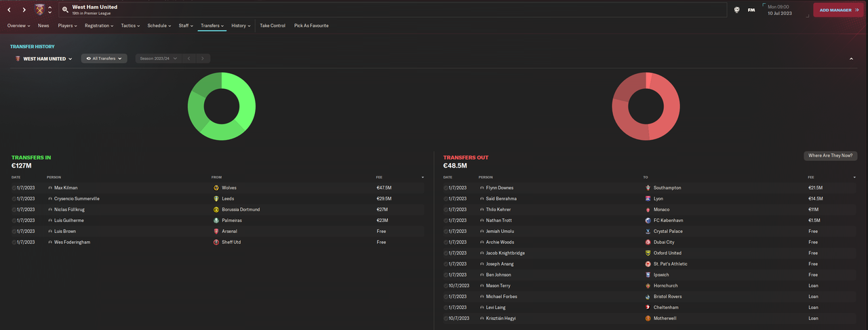Click the Sheff Utd club badge
The image size is (868, 330).
(x=216, y=242)
